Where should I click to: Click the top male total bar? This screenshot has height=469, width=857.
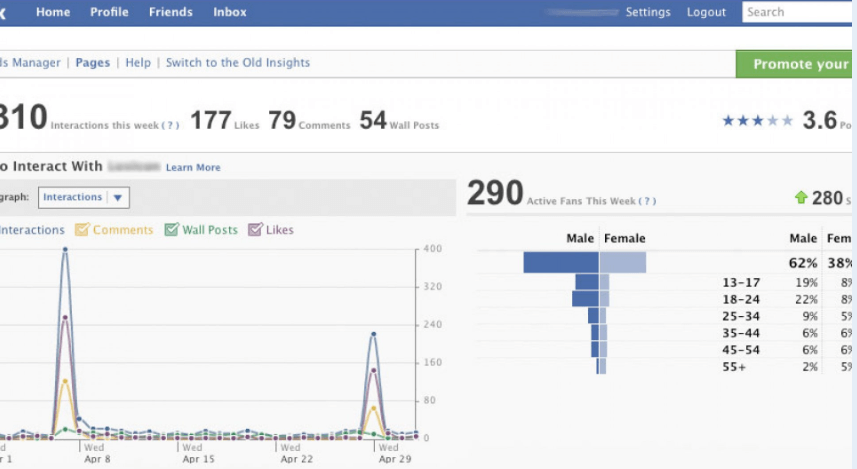click(x=561, y=262)
